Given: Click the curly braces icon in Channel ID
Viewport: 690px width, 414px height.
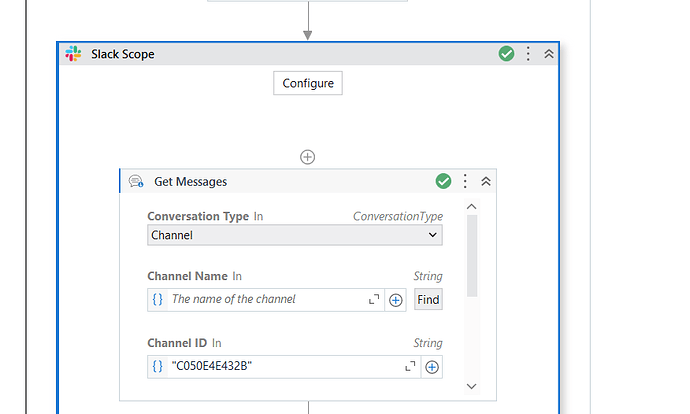Looking at the screenshot, I should tap(158, 366).
